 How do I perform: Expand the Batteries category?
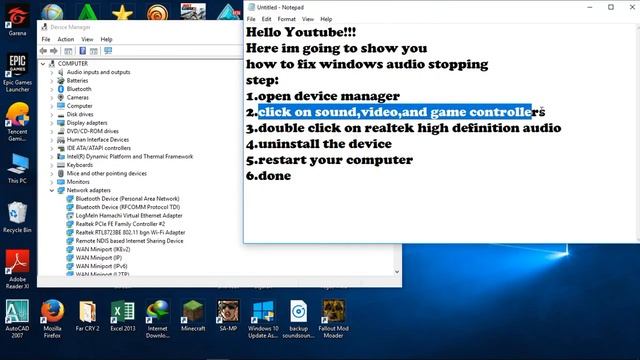[52, 81]
